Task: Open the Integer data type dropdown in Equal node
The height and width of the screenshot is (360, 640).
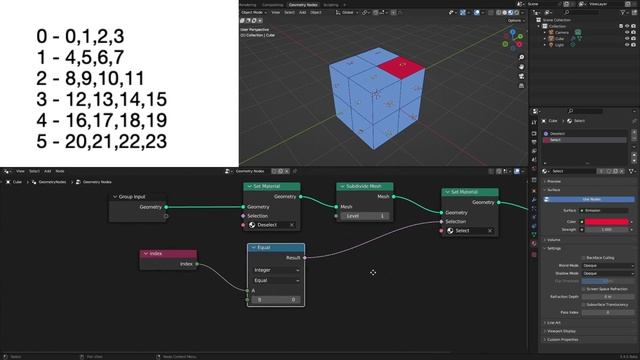Action: 276,270
